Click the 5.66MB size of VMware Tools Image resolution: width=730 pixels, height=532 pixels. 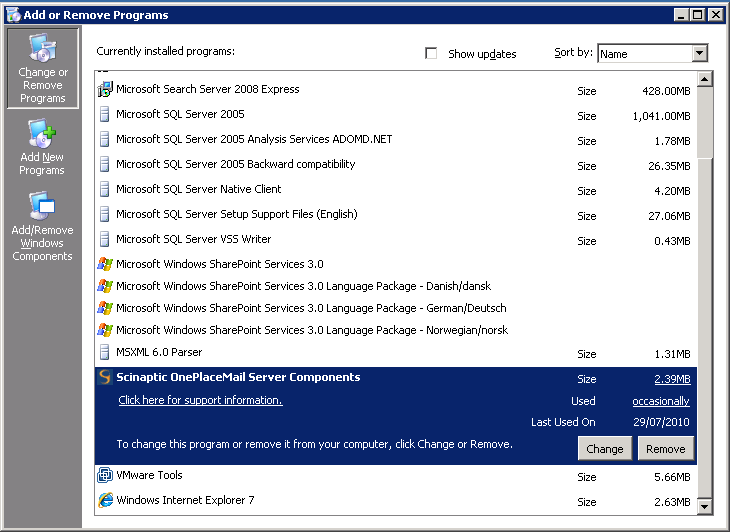coord(672,477)
